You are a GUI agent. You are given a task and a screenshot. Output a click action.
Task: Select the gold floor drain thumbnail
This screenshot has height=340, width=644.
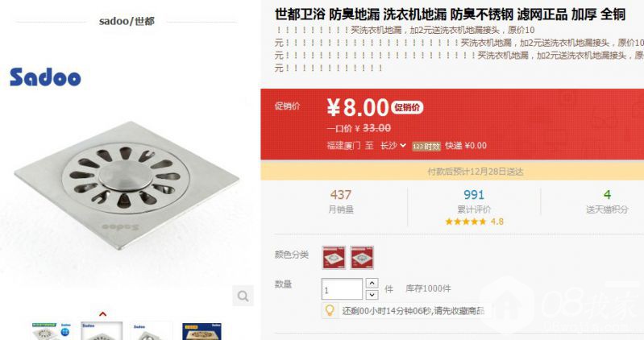click(202, 331)
